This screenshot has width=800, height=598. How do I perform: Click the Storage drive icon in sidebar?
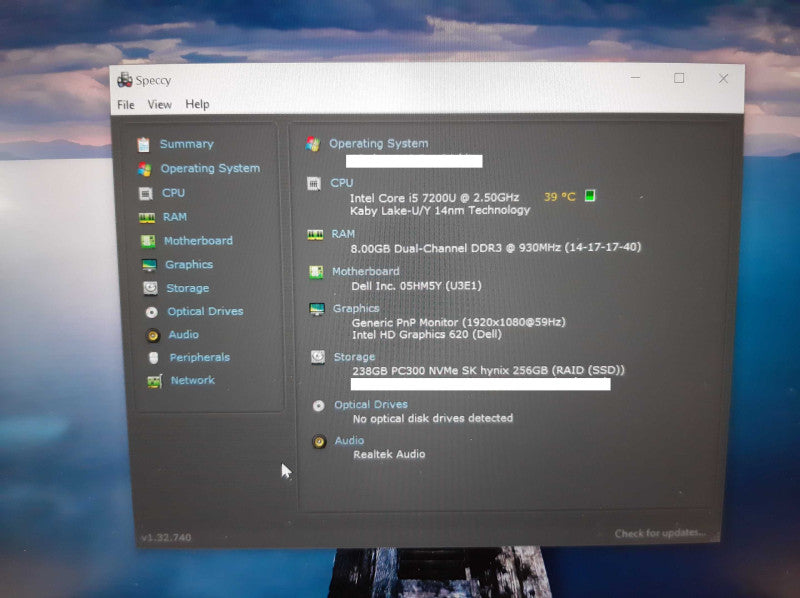(150, 288)
